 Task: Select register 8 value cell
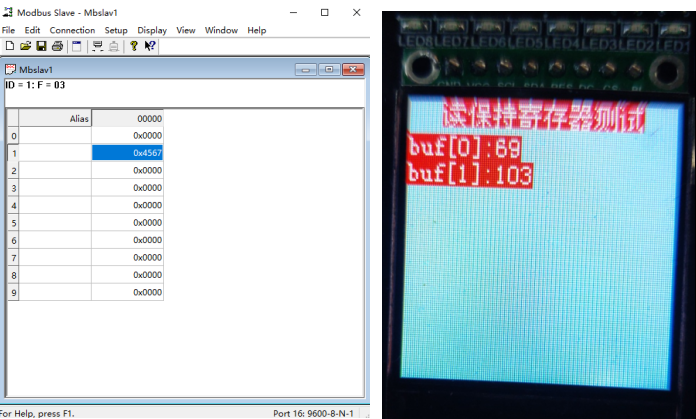[x=127, y=275]
